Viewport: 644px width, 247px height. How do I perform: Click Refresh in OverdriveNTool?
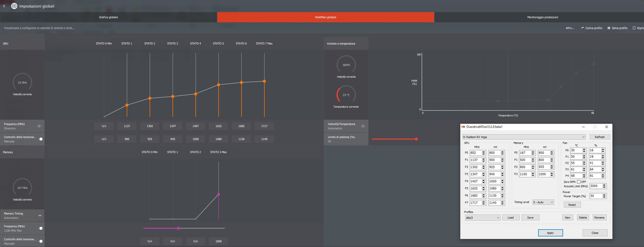pos(600,137)
